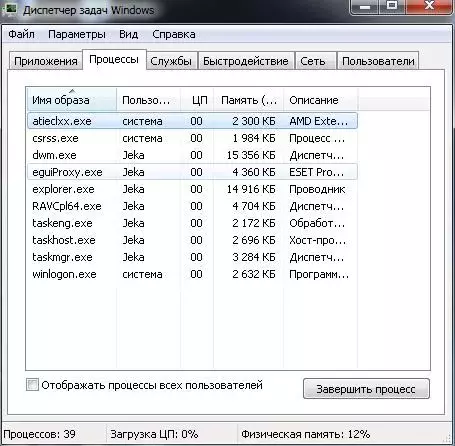Select the taskhost.exe process
The height and width of the screenshot is (446, 455).
[x=192, y=240]
